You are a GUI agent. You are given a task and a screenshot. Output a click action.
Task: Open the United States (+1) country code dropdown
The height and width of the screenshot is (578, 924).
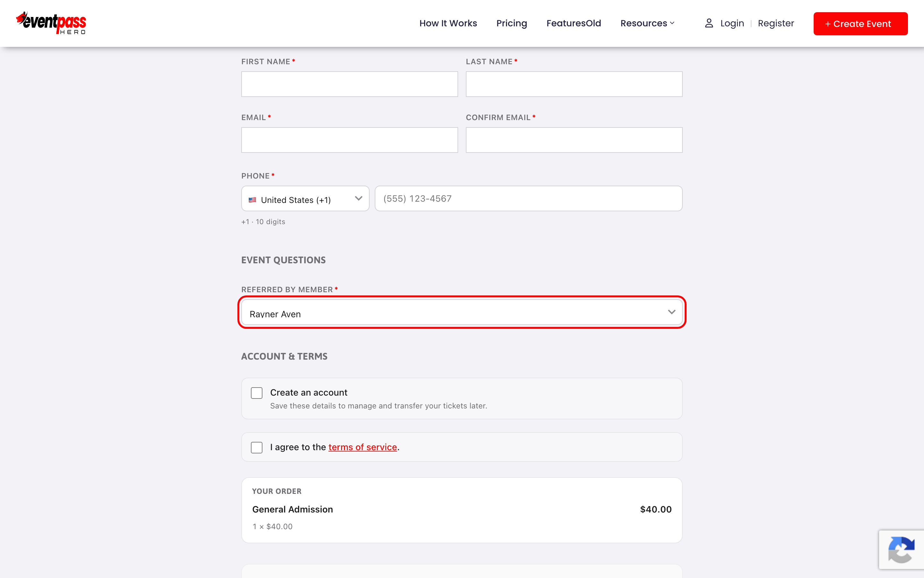305,198
